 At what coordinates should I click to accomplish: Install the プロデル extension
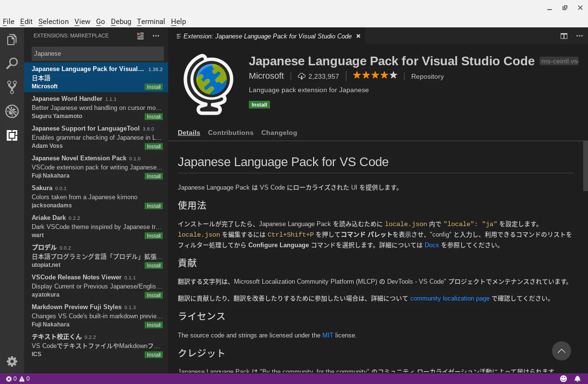point(154,265)
